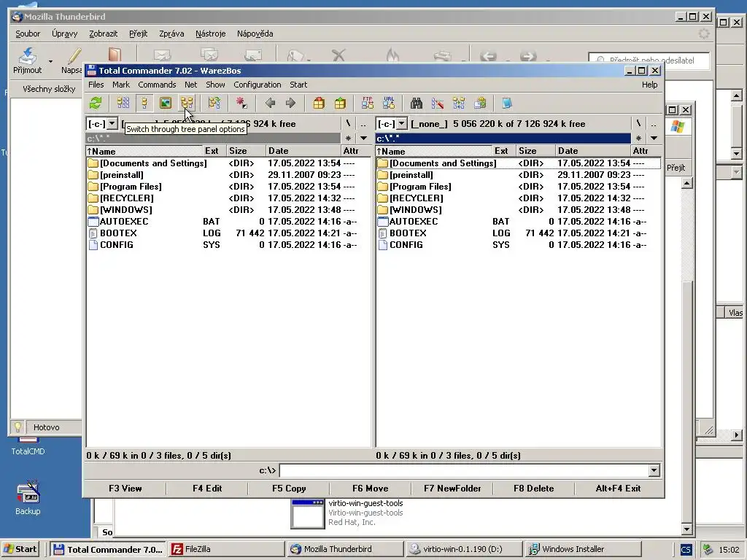Open the Commands menu
747x560 pixels.
157,85
